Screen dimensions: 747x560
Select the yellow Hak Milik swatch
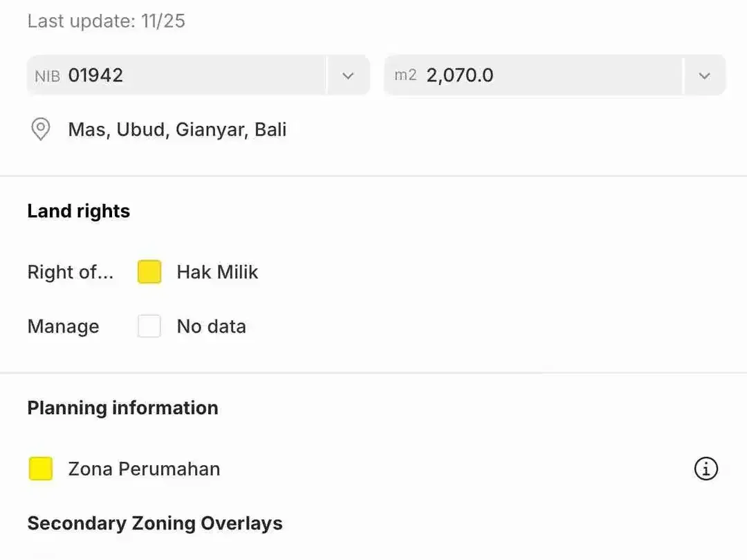149,272
